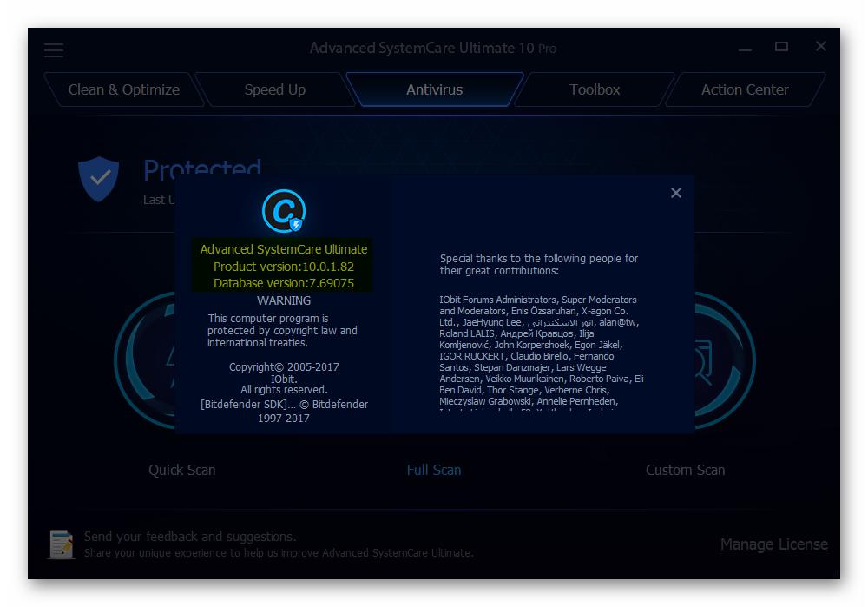Click the Special thanks credits heading
The image size is (868, 607).
tap(539, 265)
